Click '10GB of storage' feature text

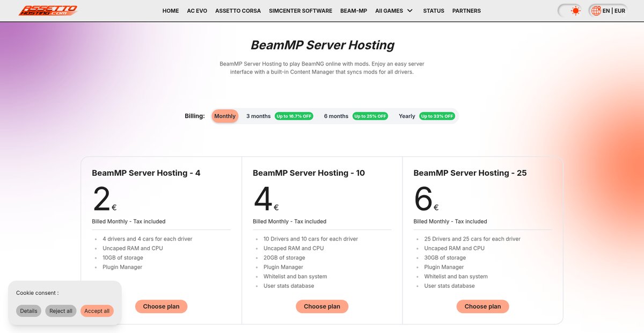(122, 258)
